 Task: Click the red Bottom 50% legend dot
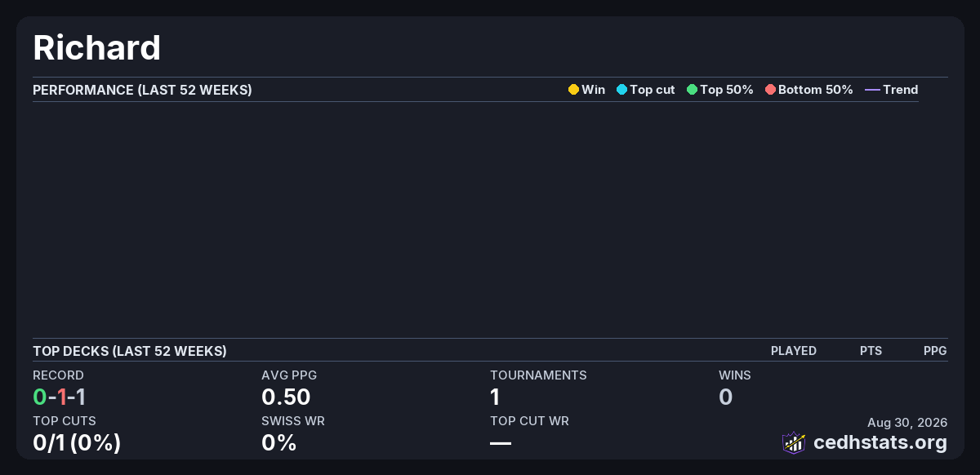(770, 90)
